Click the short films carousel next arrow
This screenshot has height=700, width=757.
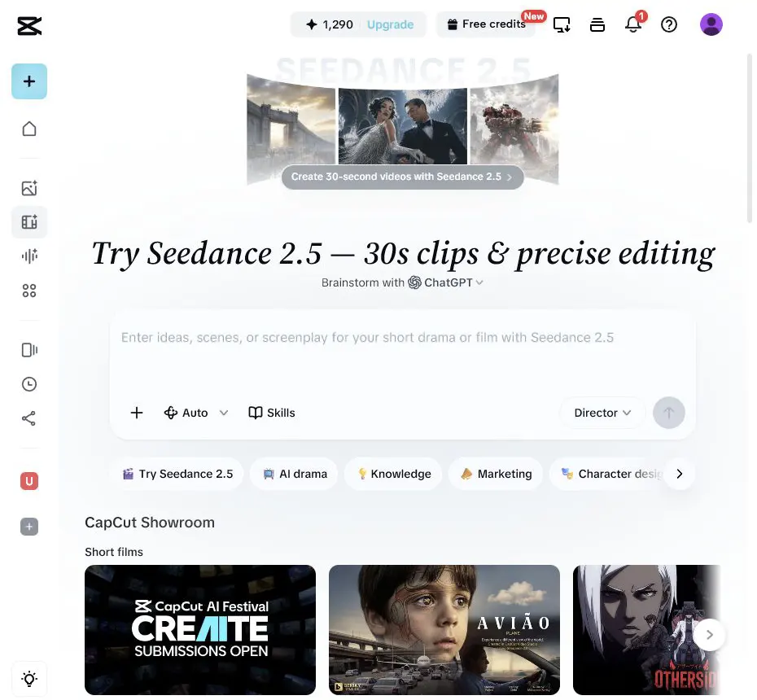[x=709, y=634]
